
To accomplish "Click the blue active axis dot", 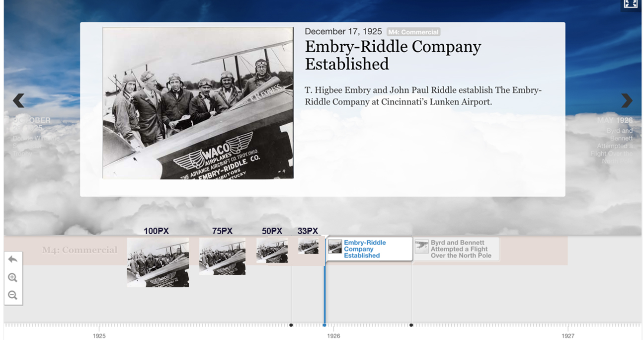I will click(x=324, y=325).
